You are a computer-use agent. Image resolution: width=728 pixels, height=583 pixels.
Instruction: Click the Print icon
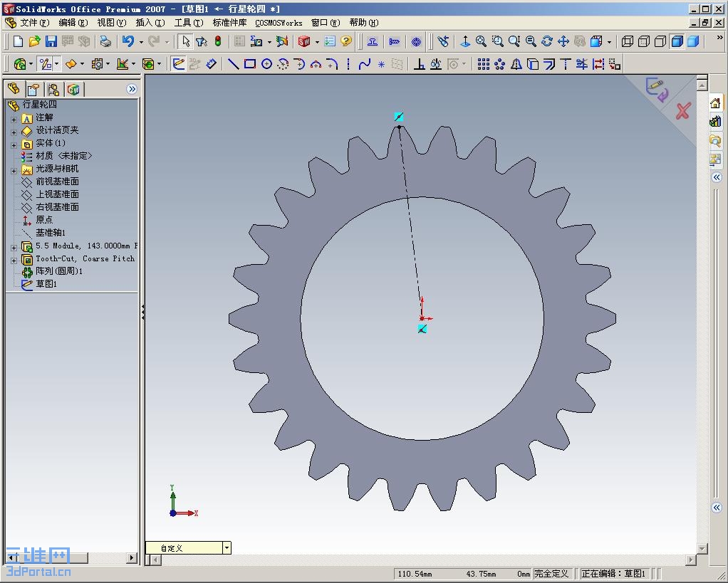click(106, 41)
